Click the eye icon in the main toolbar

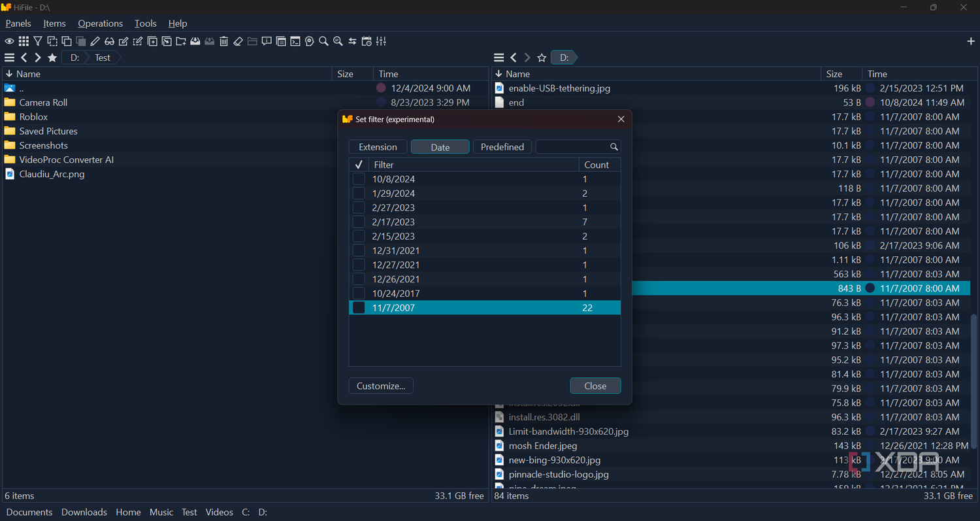click(9, 41)
